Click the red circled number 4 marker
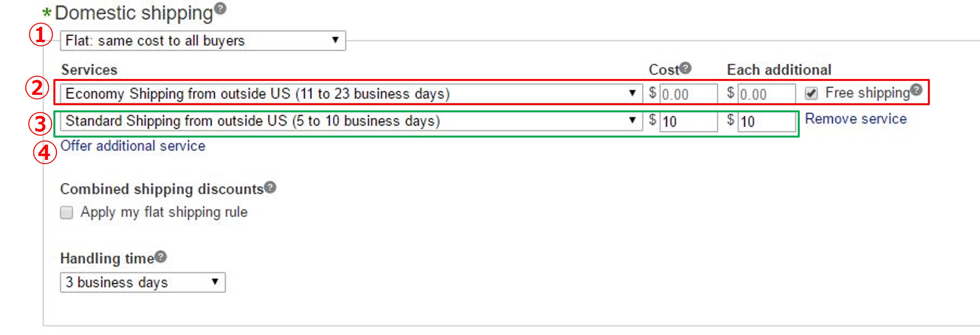980x335 pixels. 45,152
